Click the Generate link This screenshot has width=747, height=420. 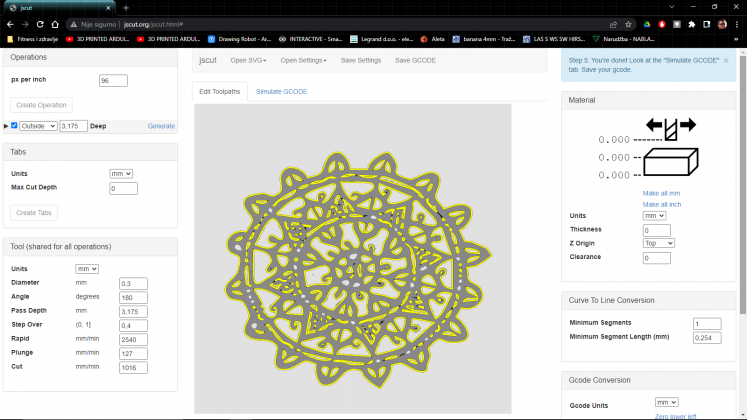pos(161,126)
